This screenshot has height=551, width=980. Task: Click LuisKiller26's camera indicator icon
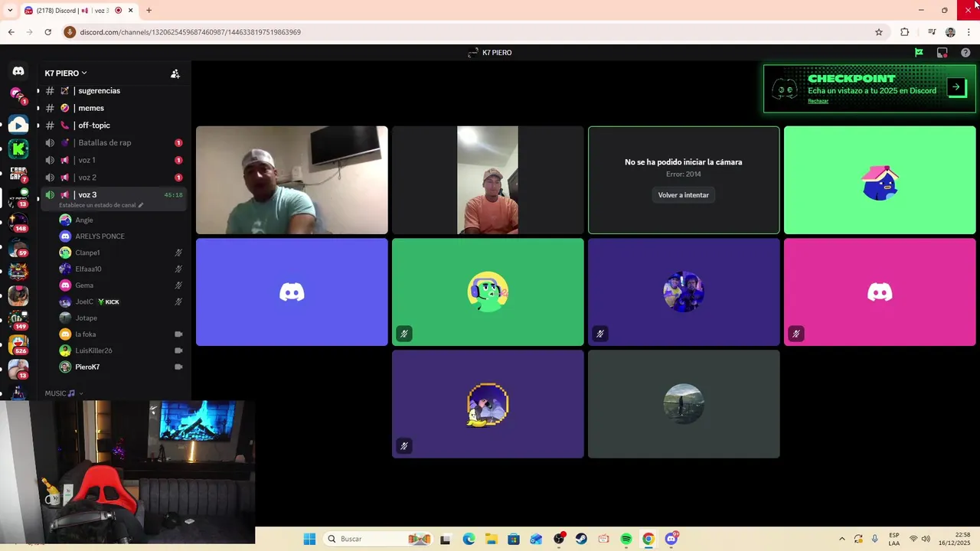tap(178, 350)
